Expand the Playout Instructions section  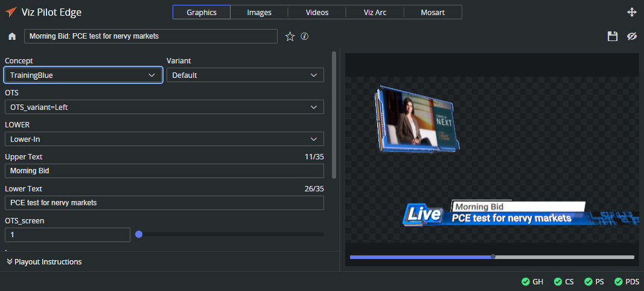(44, 261)
